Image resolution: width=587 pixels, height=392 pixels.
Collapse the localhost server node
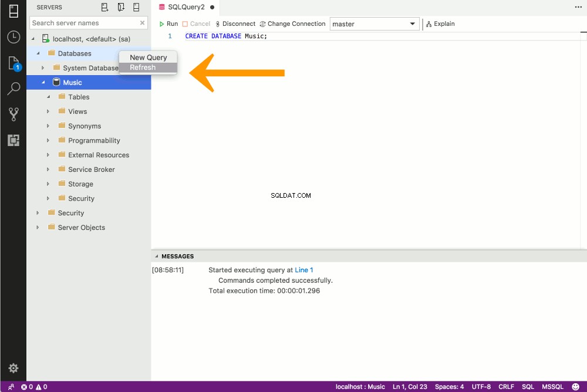point(33,39)
